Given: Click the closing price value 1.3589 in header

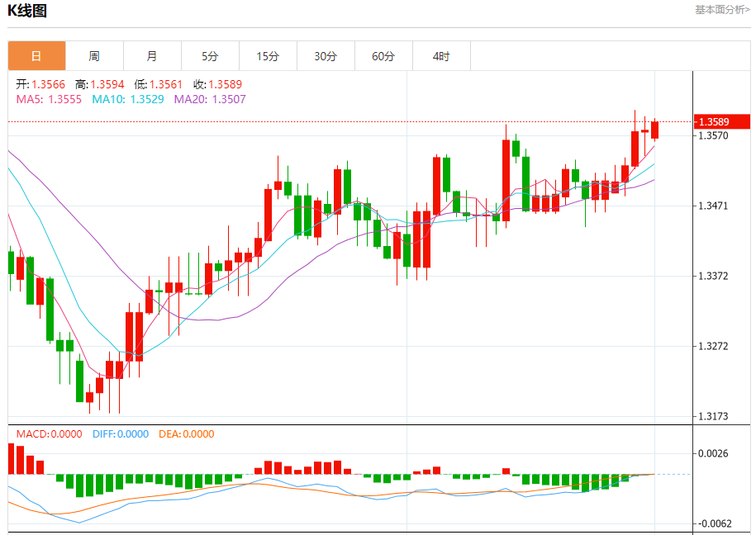Looking at the screenshot, I should coord(226,84).
